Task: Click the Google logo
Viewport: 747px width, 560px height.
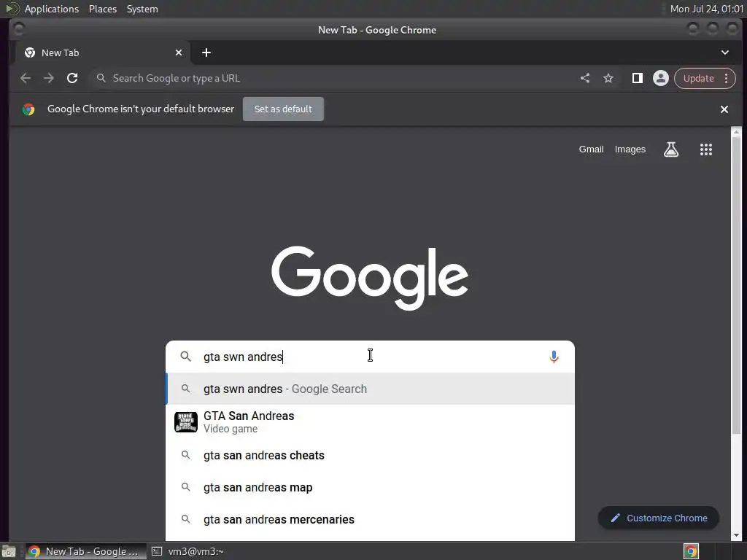Action: 370,278
